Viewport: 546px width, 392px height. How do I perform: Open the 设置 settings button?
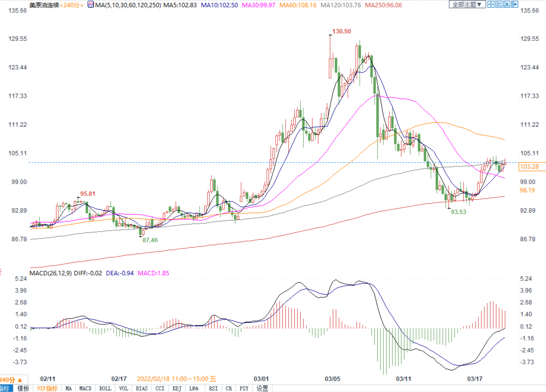[x=262, y=388]
